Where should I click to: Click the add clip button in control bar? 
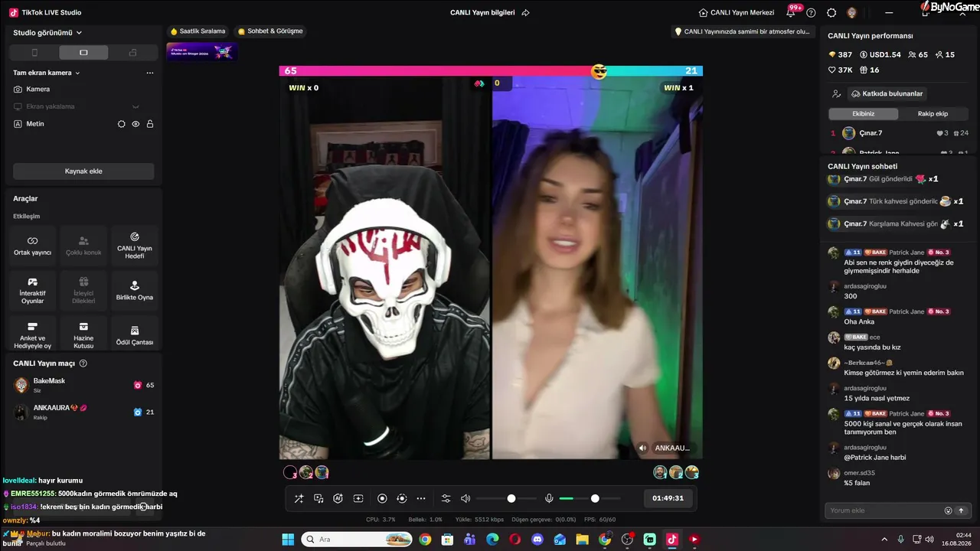(x=358, y=498)
